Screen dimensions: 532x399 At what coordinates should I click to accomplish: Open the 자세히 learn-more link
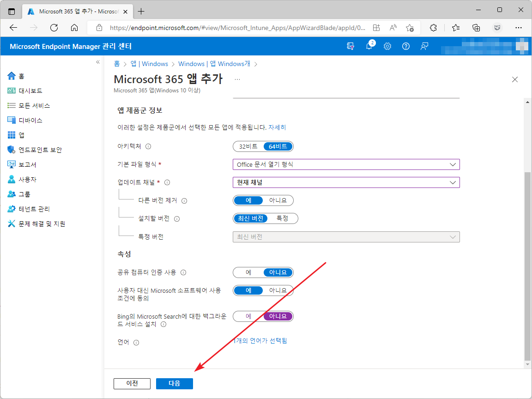tap(277, 127)
